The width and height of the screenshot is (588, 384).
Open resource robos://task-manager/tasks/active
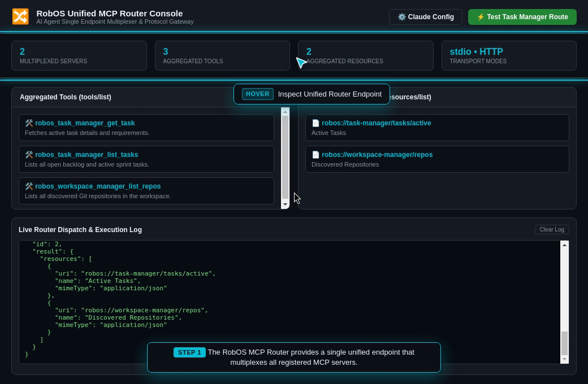437,128
